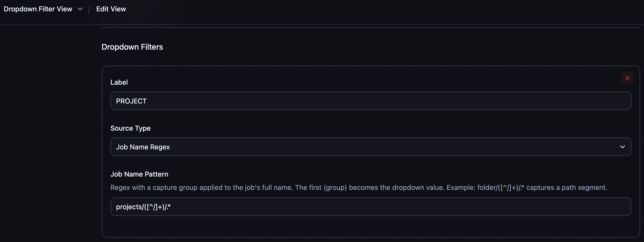Remove the PROJECT filter via red X icon
644x242 pixels.
[x=627, y=78]
